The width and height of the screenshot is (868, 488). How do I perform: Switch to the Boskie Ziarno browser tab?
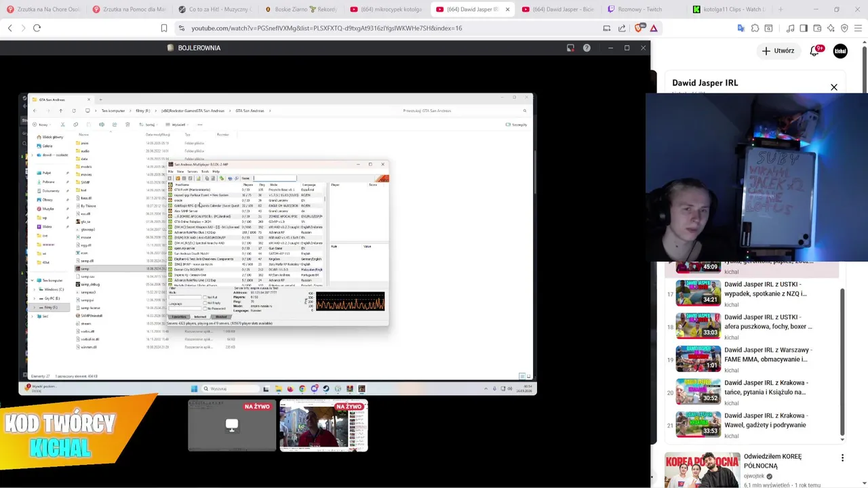coord(301,9)
